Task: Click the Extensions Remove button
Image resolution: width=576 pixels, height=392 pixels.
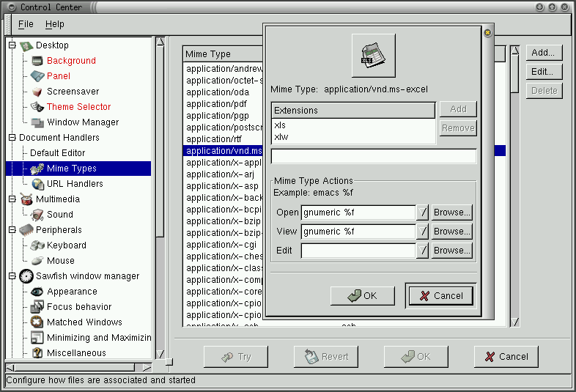Action: coord(458,128)
